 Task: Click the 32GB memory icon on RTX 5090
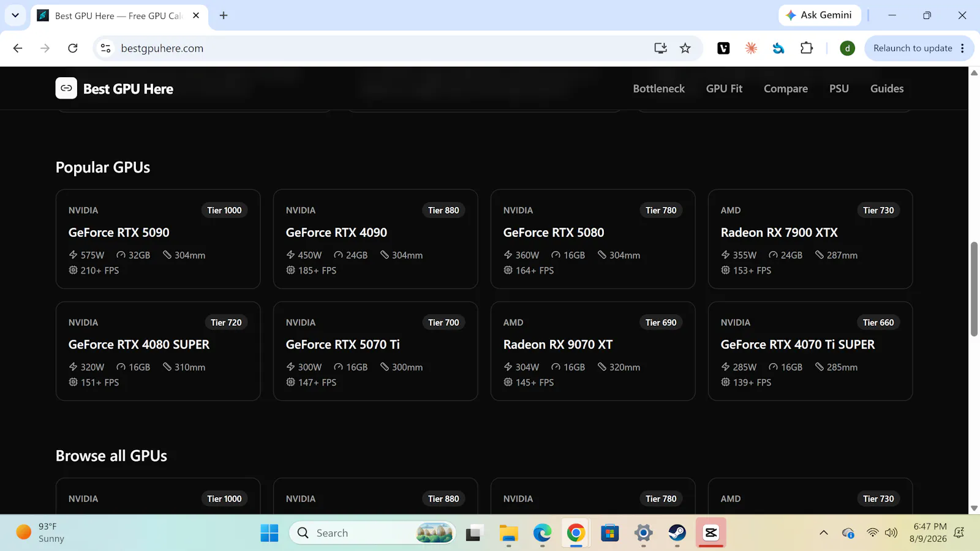(121, 255)
